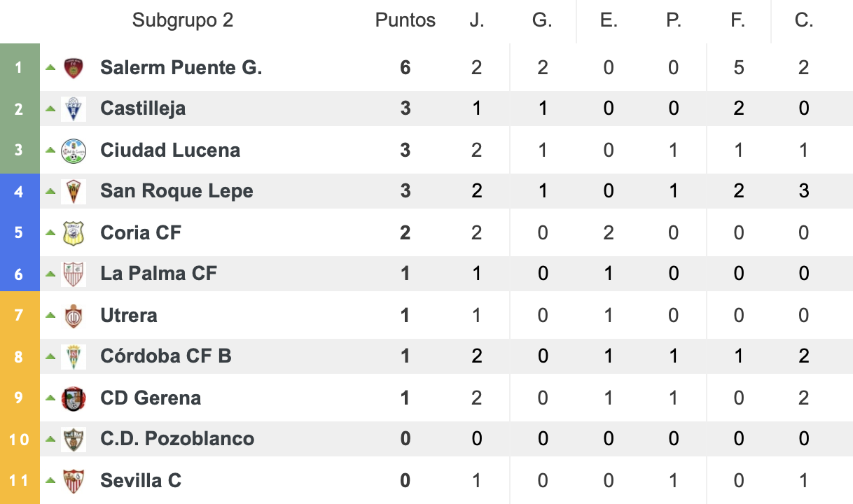Screen dimensions: 853x504
Task: Sort by the Puntos column header
Action: pyautogui.click(x=405, y=20)
